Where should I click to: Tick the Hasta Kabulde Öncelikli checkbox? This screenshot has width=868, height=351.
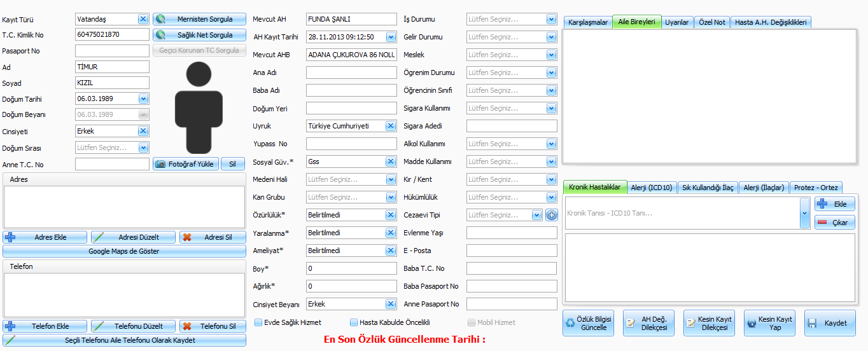coord(354,322)
